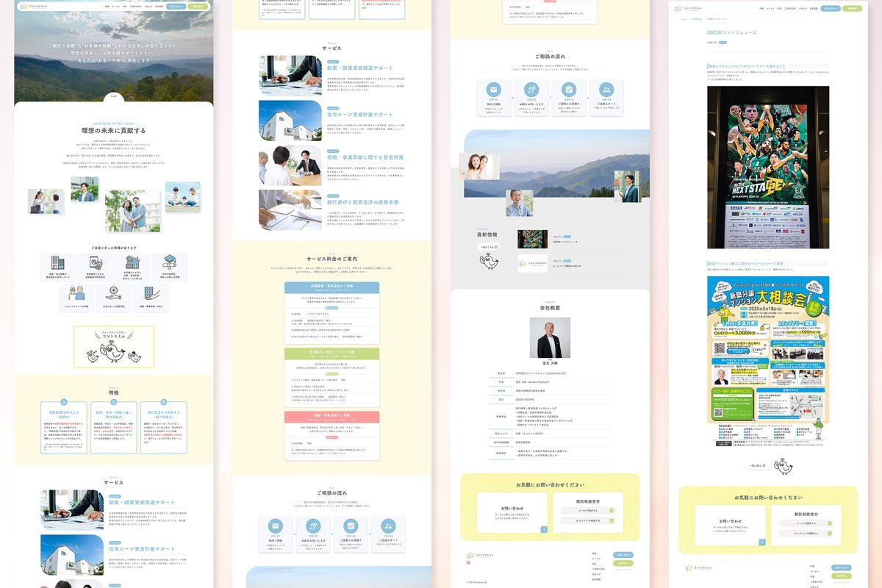
Task: Open 銀行選びと融資交渉の実務支援 service heading
Action: tap(362, 202)
